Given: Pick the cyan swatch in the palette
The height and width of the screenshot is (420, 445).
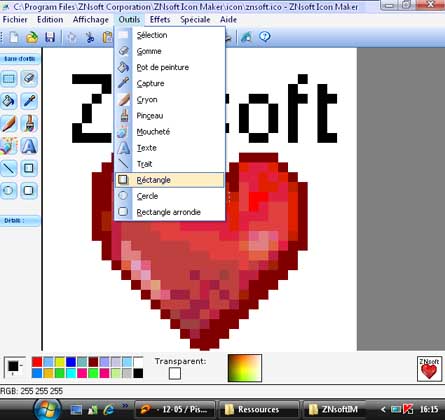Looking at the screenshot, I should (71, 373).
